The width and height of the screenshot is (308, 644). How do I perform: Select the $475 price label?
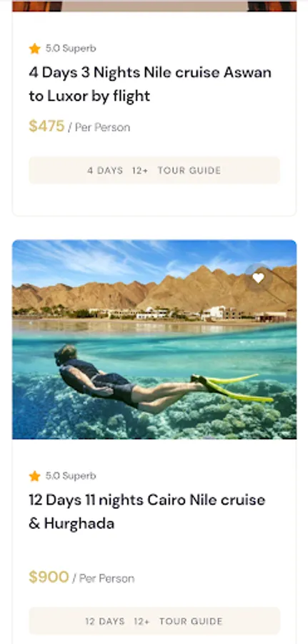[46, 126]
